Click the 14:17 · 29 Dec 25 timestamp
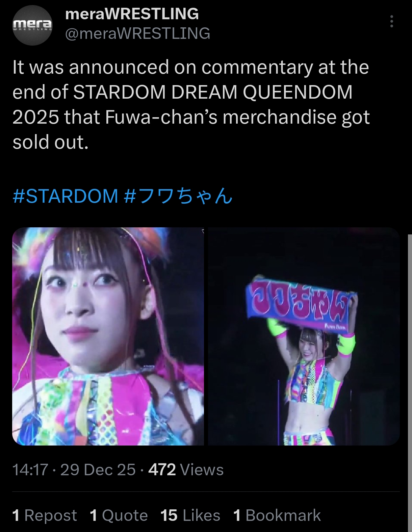Viewport: 412px width, 532px height. click(x=74, y=470)
